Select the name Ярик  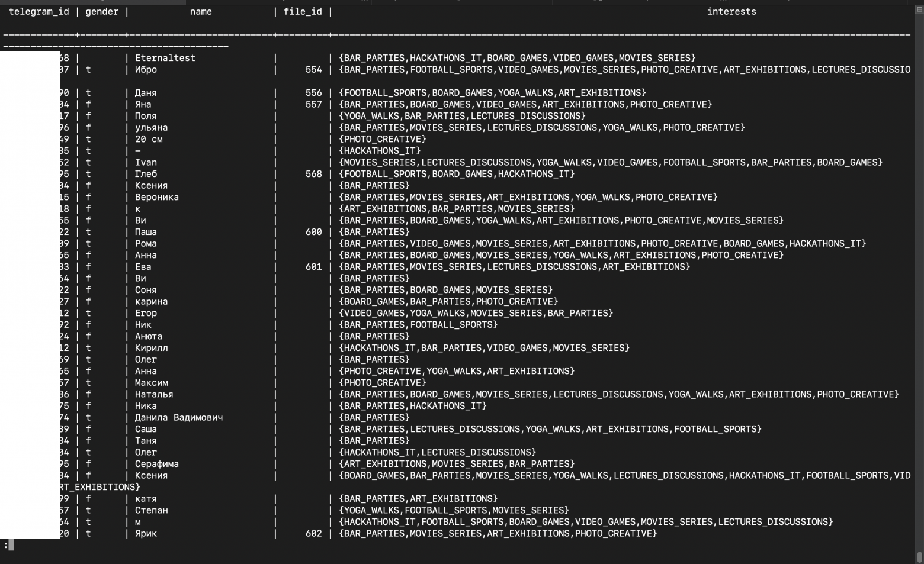point(146,534)
